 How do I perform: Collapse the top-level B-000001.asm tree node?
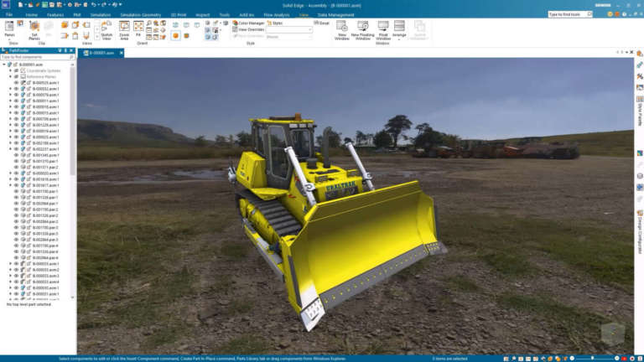click(3, 65)
